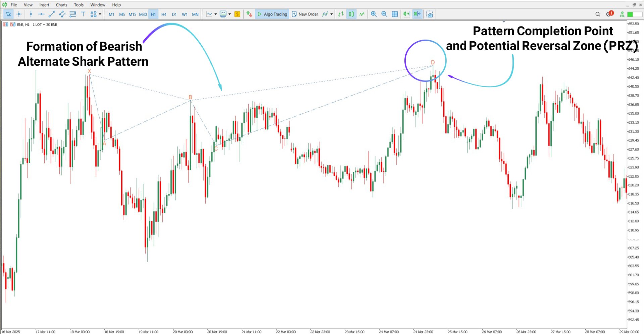Toggle Algo Trading
The image size is (644, 334).
point(272,14)
